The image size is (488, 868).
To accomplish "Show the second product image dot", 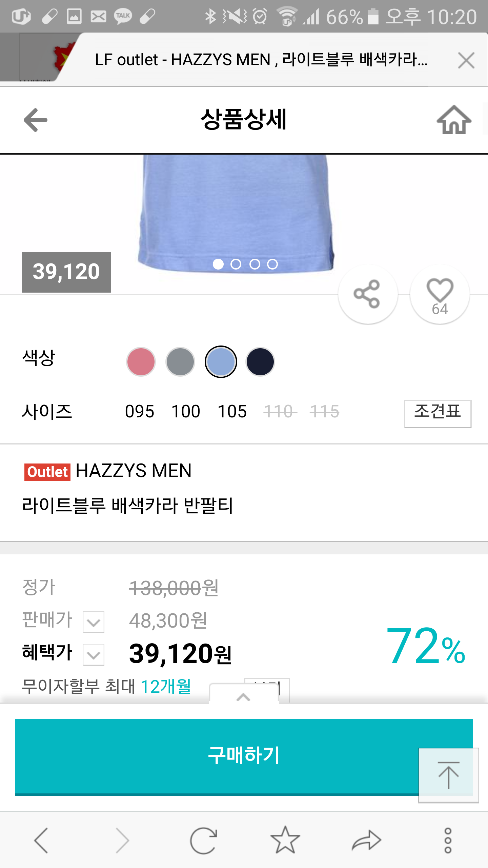I will (236, 264).
